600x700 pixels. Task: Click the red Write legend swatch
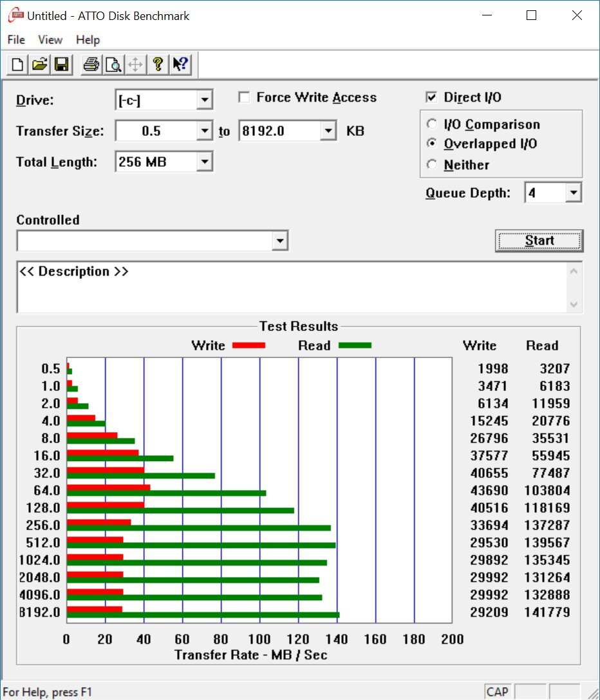[248, 346]
